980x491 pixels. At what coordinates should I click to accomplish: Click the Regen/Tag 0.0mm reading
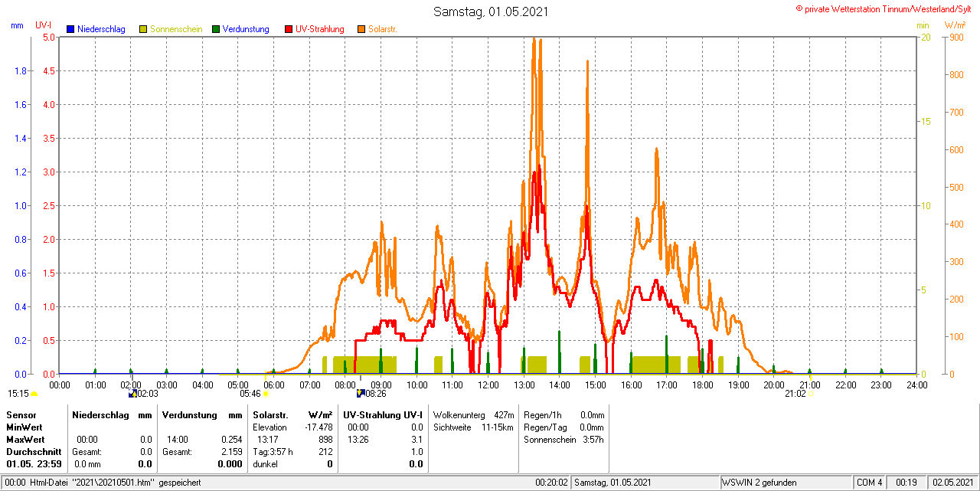[564, 427]
